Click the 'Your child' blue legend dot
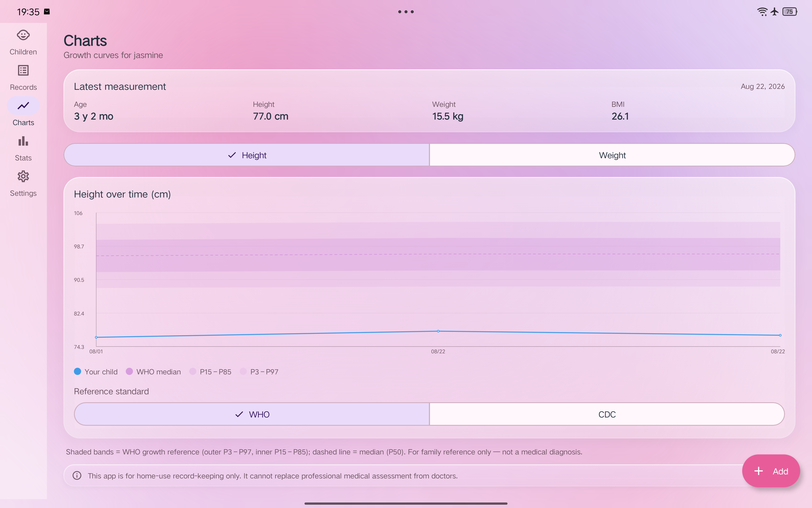Image resolution: width=812 pixels, height=508 pixels. click(78, 371)
